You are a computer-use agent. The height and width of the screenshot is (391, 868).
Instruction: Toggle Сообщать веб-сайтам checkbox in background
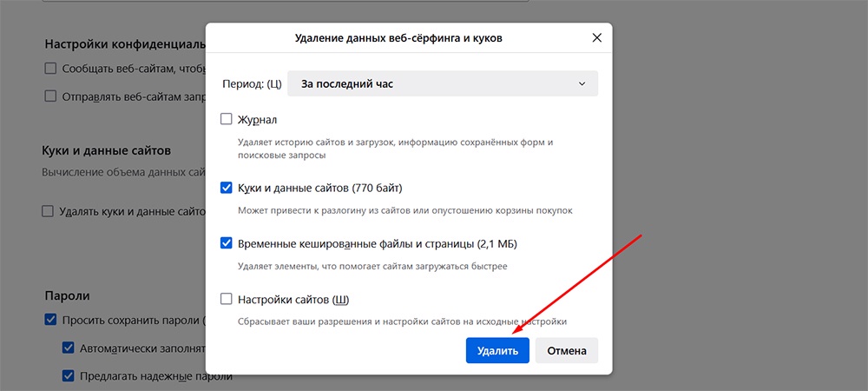(51, 69)
